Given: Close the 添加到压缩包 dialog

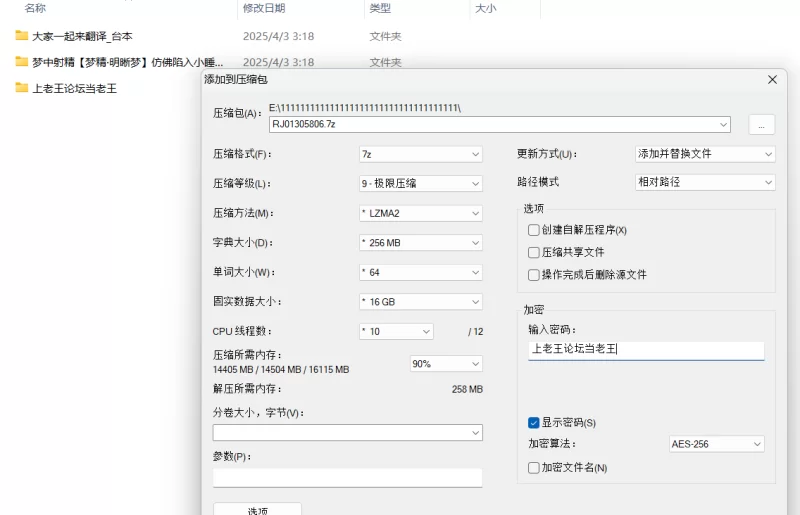Looking at the screenshot, I should [772, 79].
